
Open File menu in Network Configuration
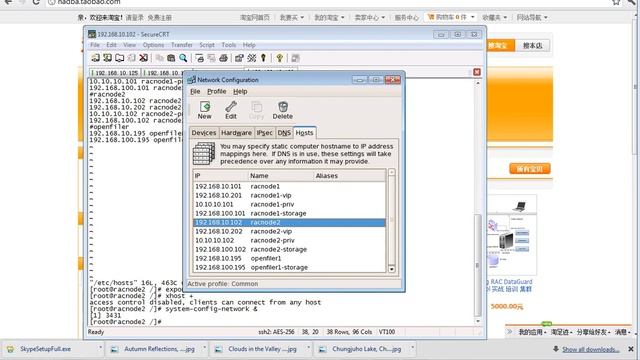[195, 91]
